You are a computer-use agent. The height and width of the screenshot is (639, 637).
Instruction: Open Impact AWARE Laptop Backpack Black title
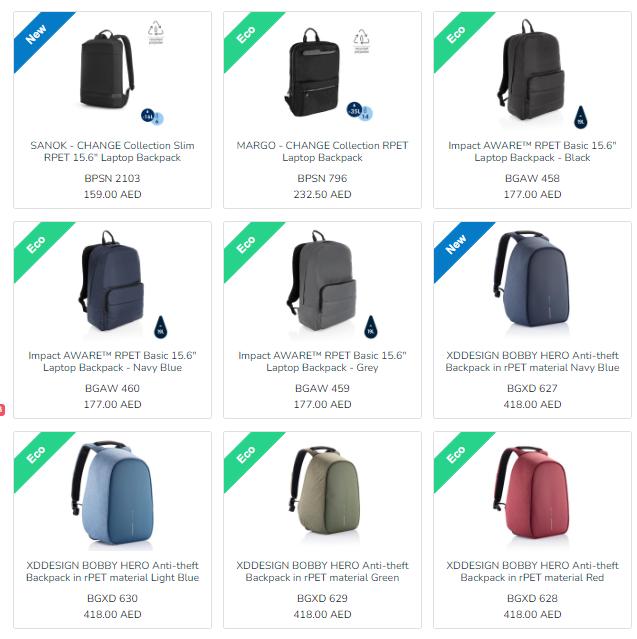point(532,152)
